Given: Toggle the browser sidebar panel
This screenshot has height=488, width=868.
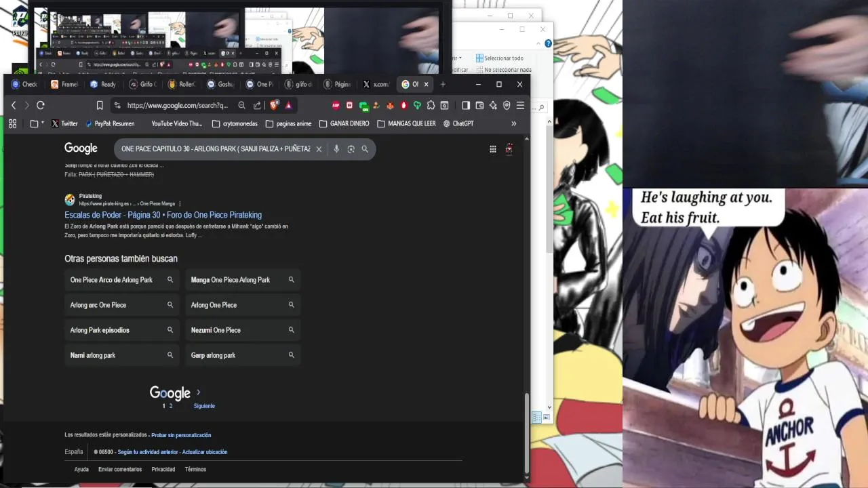Looking at the screenshot, I should pyautogui.click(x=466, y=105).
